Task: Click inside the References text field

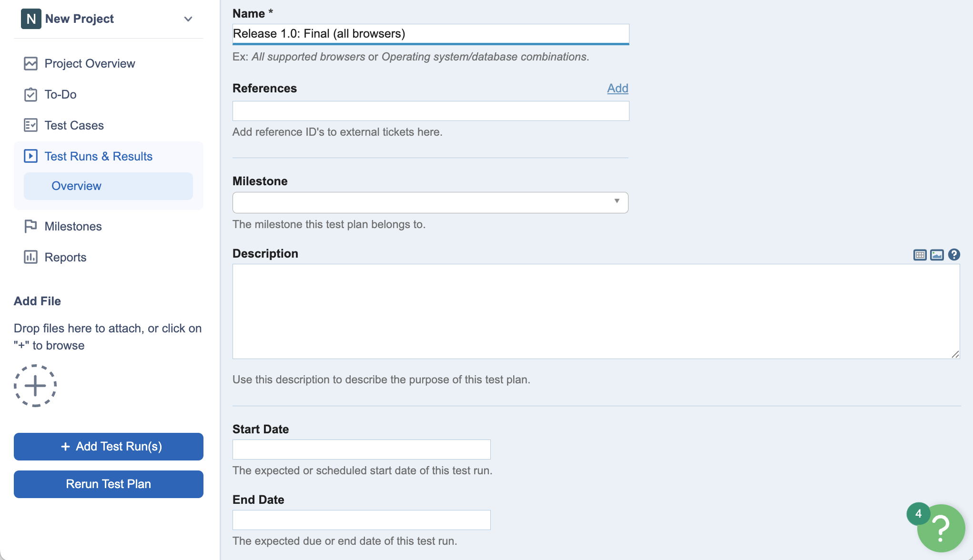Action: coord(430,111)
